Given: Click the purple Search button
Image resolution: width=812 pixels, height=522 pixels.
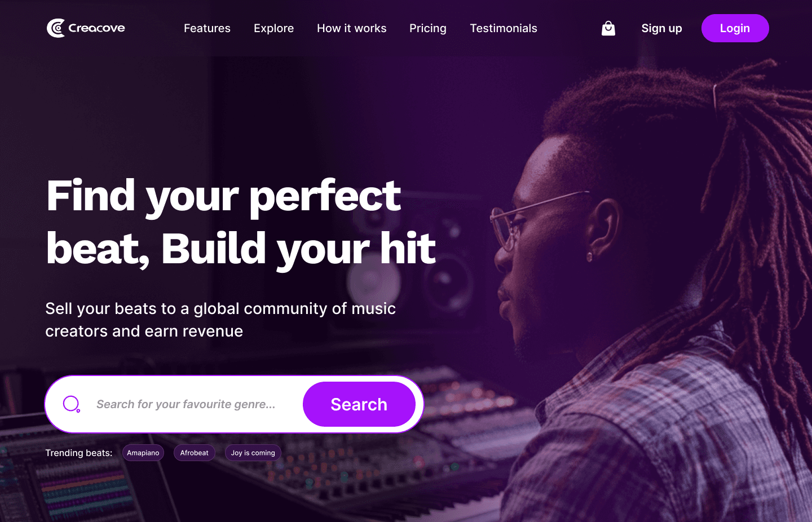Looking at the screenshot, I should pyautogui.click(x=359, y=404).
